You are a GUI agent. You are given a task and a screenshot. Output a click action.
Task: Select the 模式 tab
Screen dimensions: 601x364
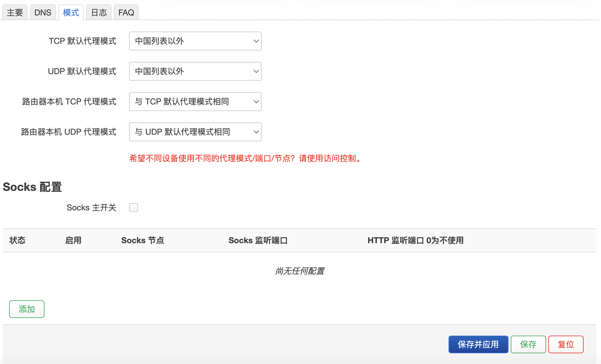(x=71, y=13)
